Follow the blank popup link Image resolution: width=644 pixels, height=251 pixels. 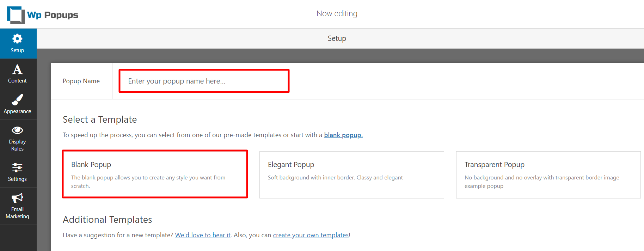point(343,135)
